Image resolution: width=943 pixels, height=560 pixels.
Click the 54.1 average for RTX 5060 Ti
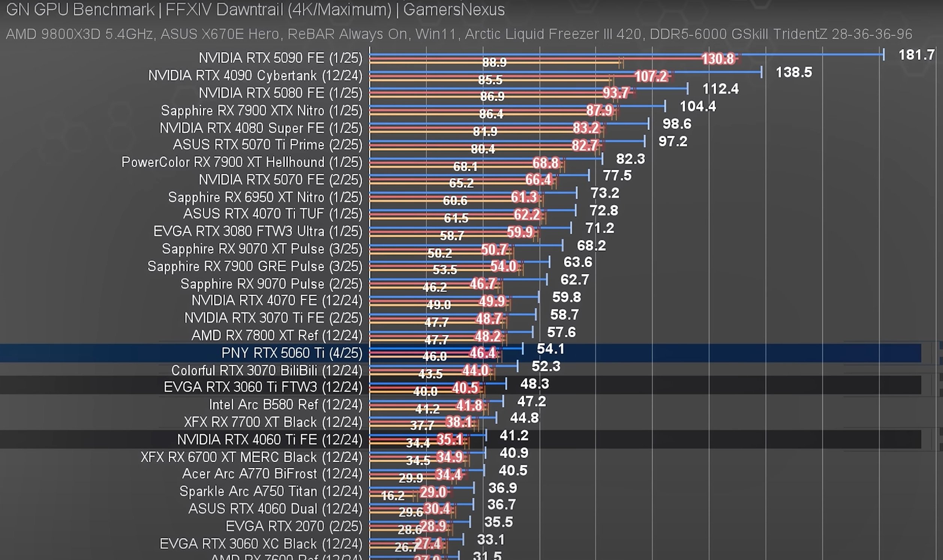tap(550, 349)
